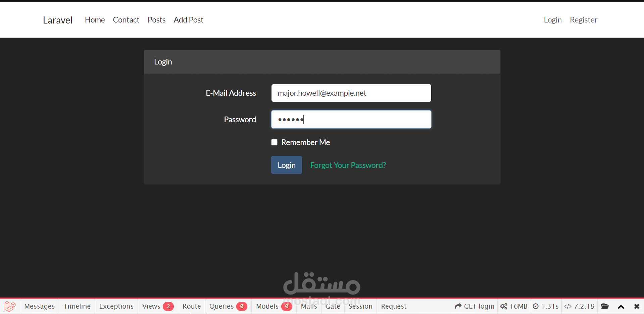Click the Login card header title
The width and height of the screenshot is (644, 314).
pyautogui.click(x=163, y=62)
